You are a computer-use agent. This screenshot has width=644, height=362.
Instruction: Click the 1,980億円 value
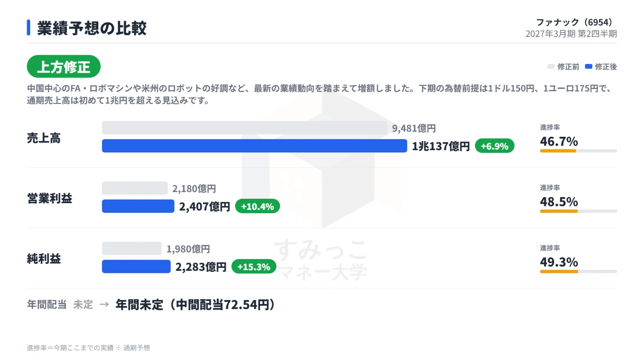coord(188,249)
